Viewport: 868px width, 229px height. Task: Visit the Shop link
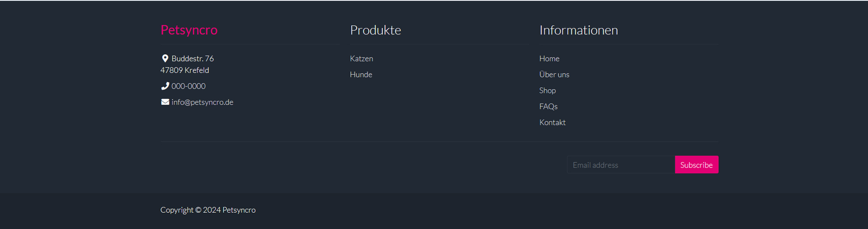(x=547, y=91)
